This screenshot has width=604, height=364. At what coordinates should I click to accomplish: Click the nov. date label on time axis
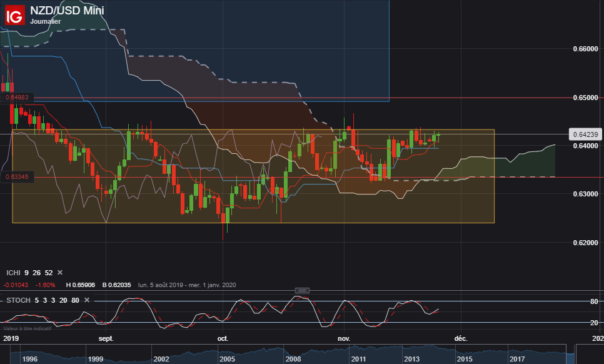[344, 338]
